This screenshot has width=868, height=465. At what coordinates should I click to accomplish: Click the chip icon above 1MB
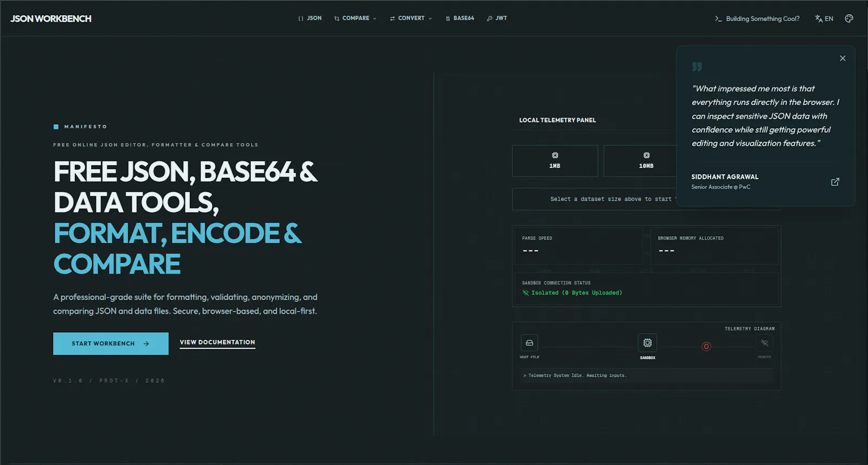click(x=555, y=156)
